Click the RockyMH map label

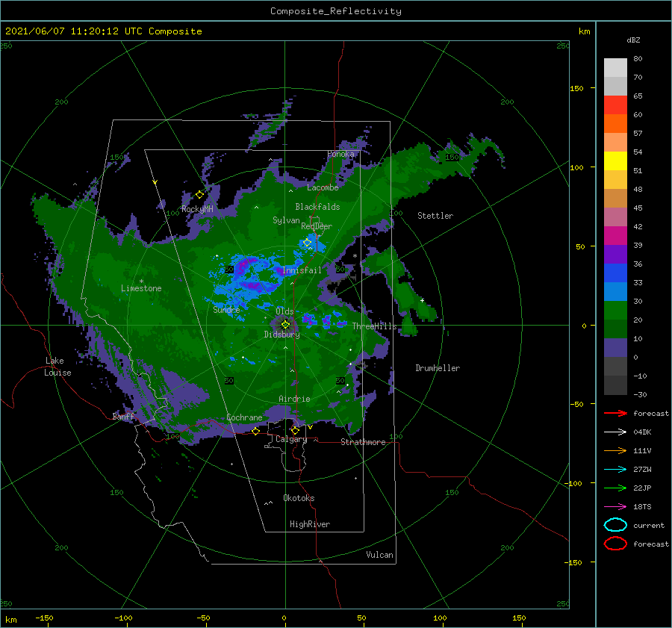tap(197, 209)
